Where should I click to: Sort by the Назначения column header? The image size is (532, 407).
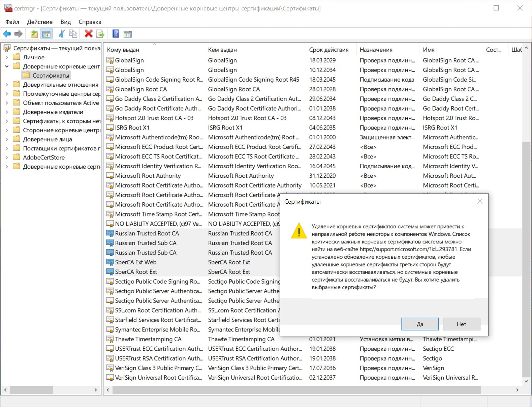(x=388, y=50)
